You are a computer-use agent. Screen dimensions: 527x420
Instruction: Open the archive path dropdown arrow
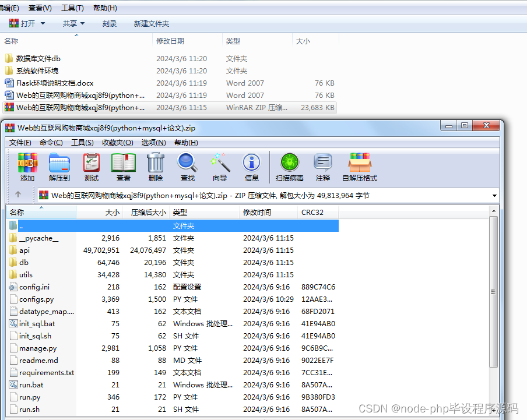pos(494,195)
